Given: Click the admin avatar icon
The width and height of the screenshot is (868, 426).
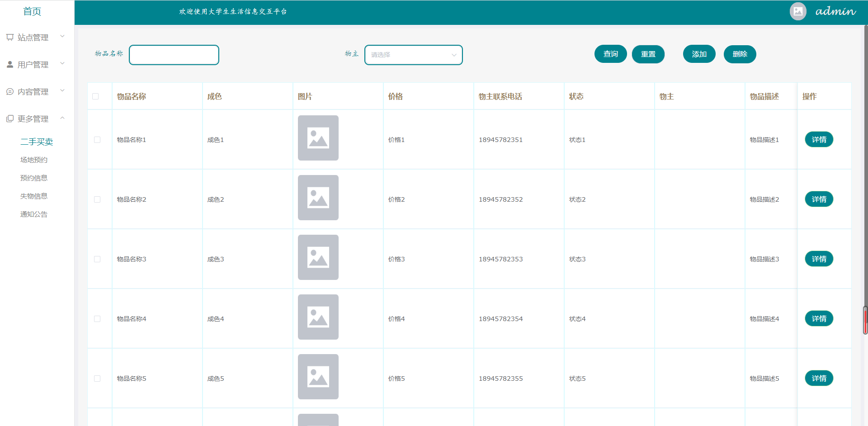Looking at the screenshot, I should click(x=798, y=11).
